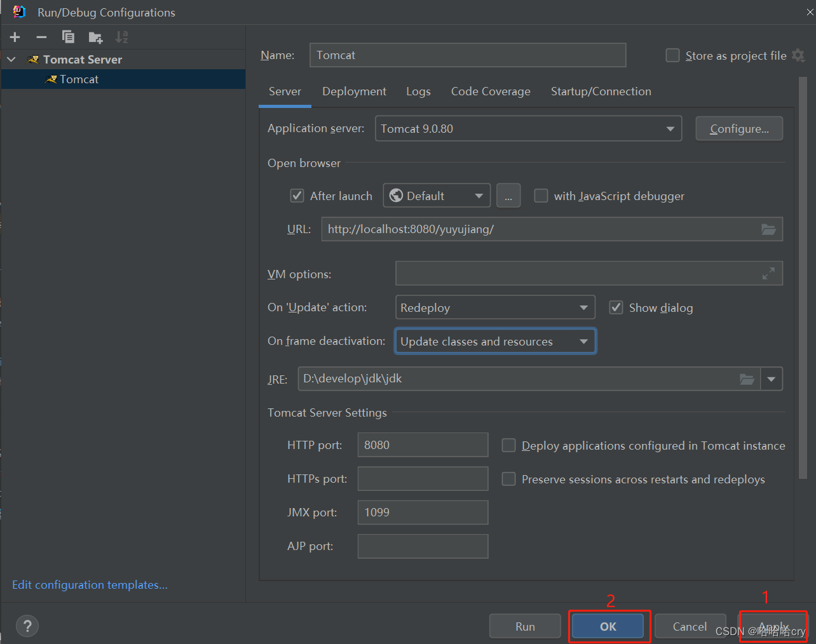Open the help question mark button
The width and height of the screenshot is (816, 644).
tap(27, 626)
